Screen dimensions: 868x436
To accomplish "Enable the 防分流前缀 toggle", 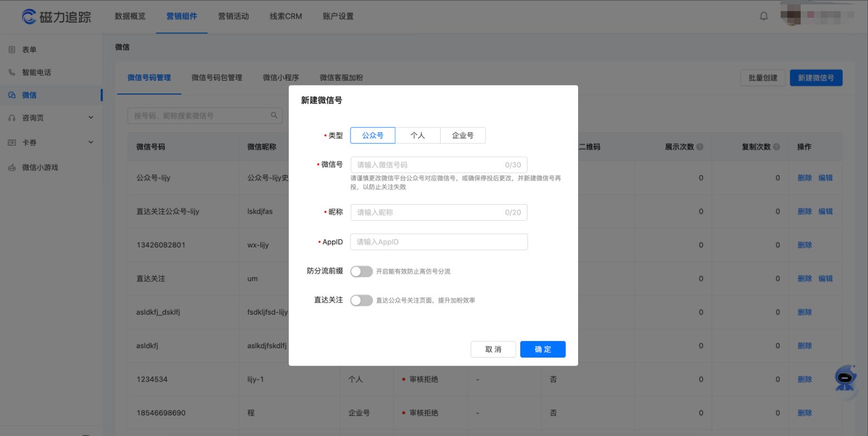I will coord(361,271).
